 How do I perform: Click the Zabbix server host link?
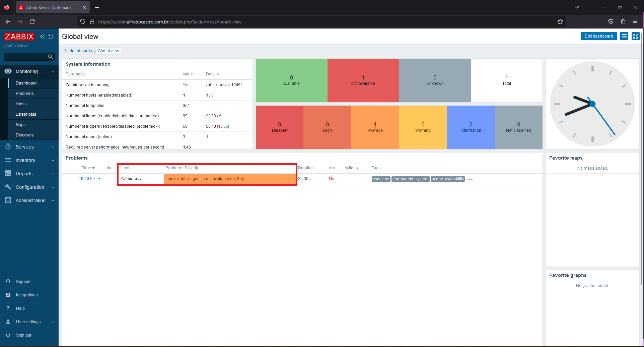pyautogui.click(x=133, y=179)
